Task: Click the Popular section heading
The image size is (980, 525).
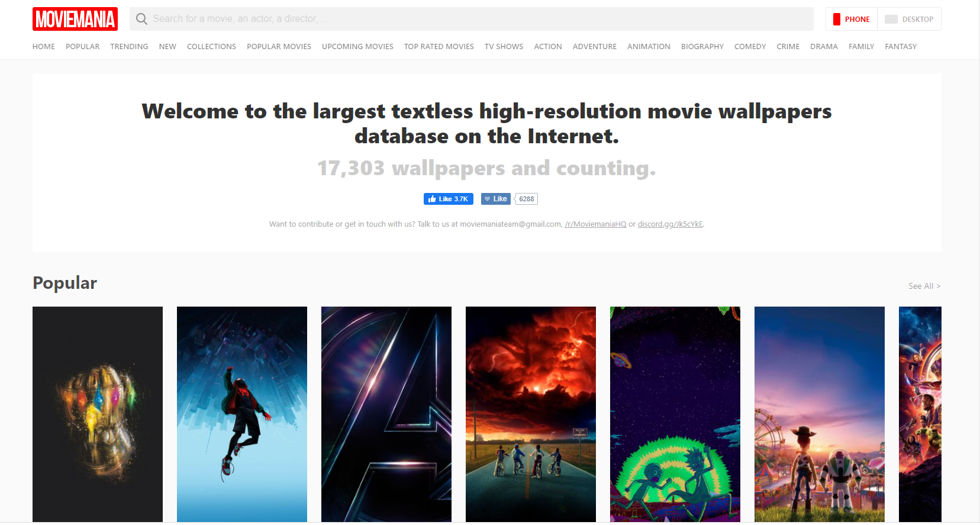Action: pos(65,283)
